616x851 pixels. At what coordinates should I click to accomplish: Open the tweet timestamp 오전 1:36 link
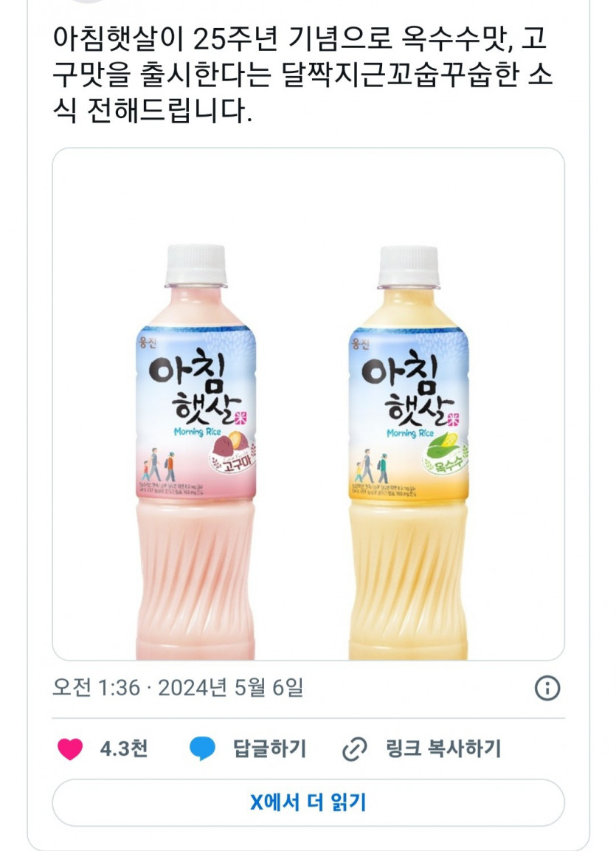96,688
